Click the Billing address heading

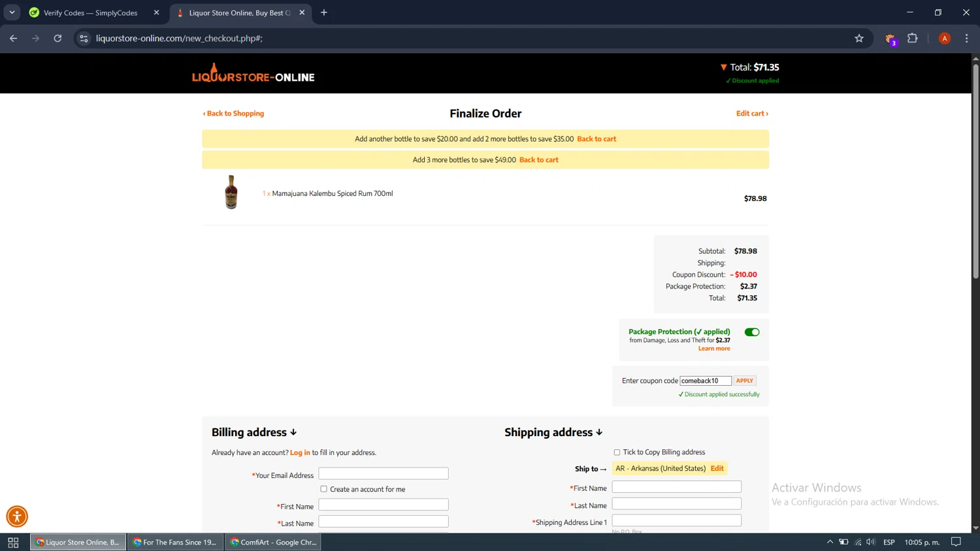point(254,432)
